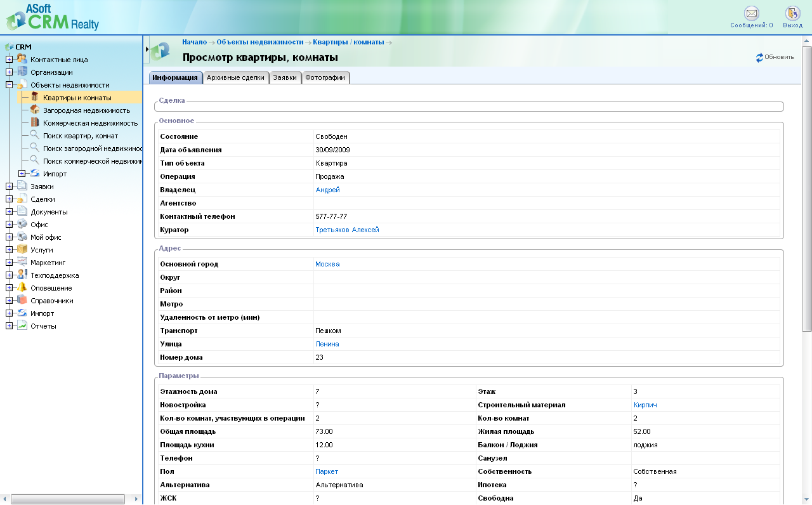Click the Маркетинг mail icon
This screenshot has width=812, height=505.
coord(22,262)
